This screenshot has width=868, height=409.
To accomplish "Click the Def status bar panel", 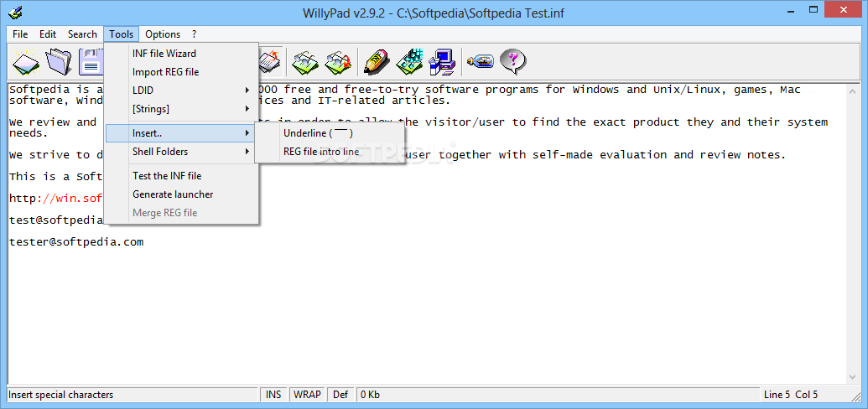I will [340, 395].
